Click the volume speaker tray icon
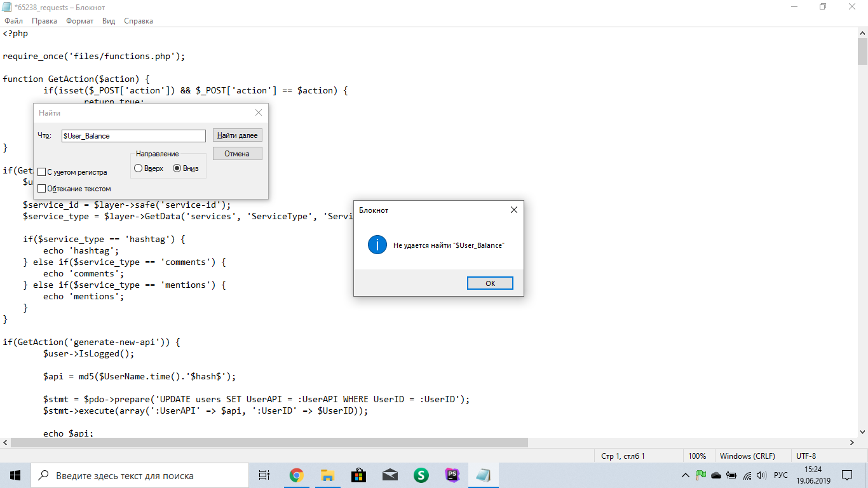Screen dimensions: 868x488 coord(761,475)
